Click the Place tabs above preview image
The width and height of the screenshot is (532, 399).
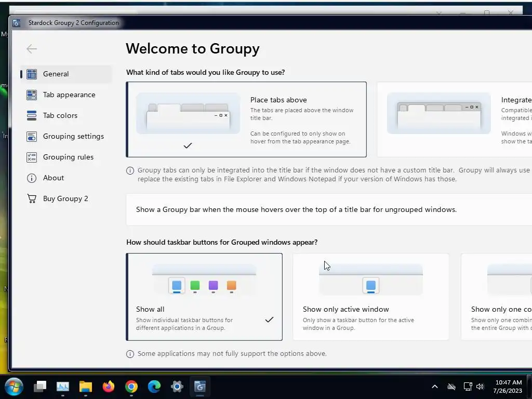click(x=188, y=113)
